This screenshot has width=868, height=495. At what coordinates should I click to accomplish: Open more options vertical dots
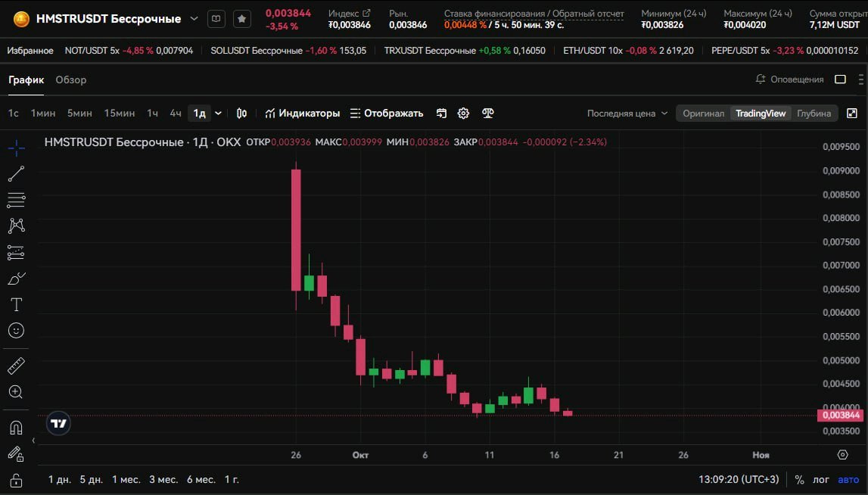(860, 79)
